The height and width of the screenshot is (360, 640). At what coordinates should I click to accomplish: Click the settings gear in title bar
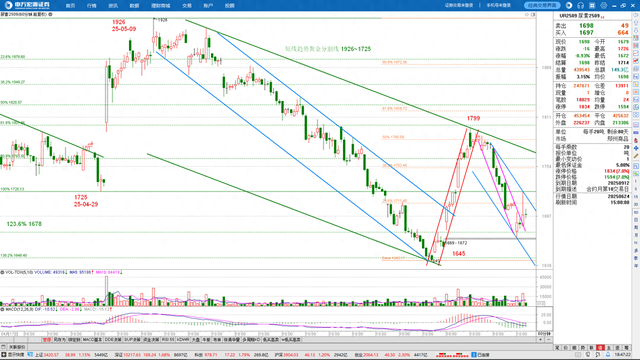click(x=604, y=5)
